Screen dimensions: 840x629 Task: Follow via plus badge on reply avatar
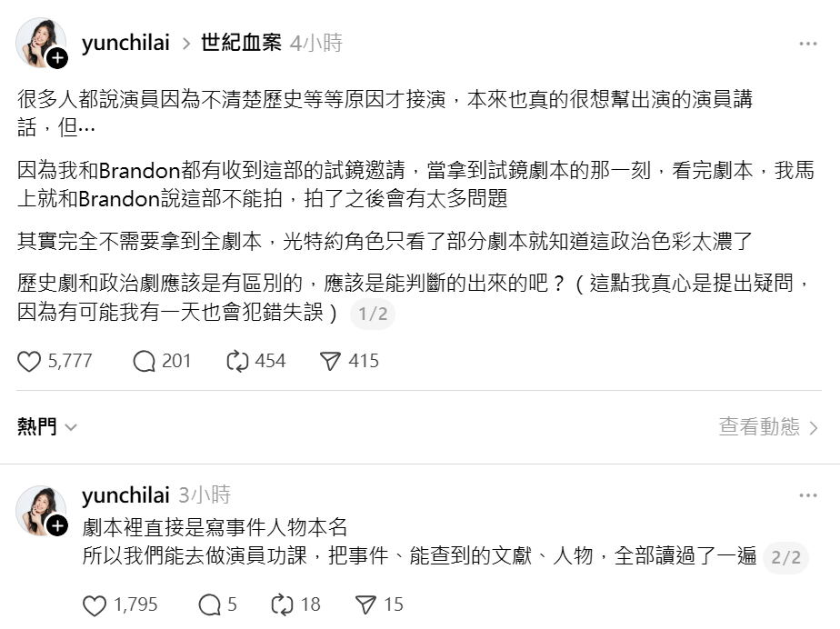[x=57, y=526]
